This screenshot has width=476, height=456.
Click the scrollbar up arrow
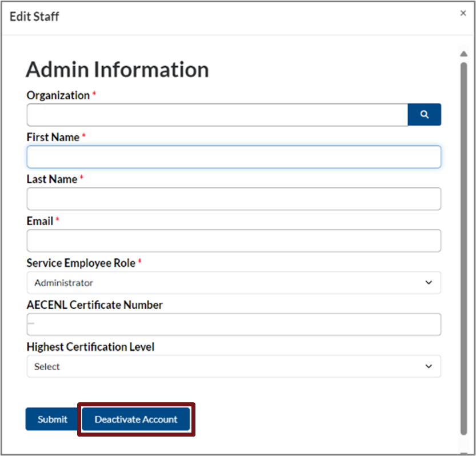[463, 54]
